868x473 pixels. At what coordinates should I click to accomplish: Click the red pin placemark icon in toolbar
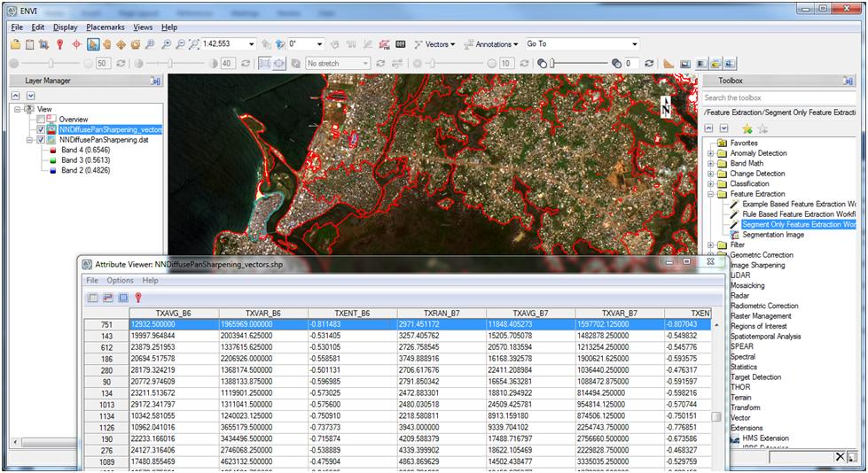coord(59,44)
